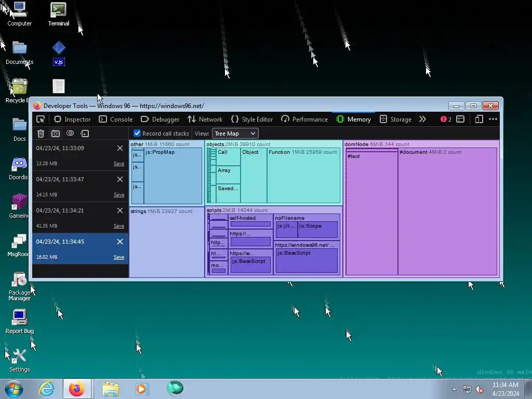This screenshot has height=399, width=532.
Task: Click the js::PropMap tree map block
Action: pyautogui.click(x=173, y=176)
